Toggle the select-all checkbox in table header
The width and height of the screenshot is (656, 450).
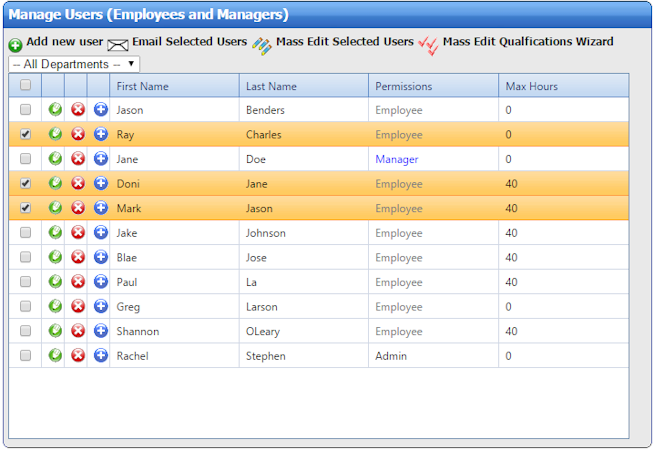click(25, 86)
